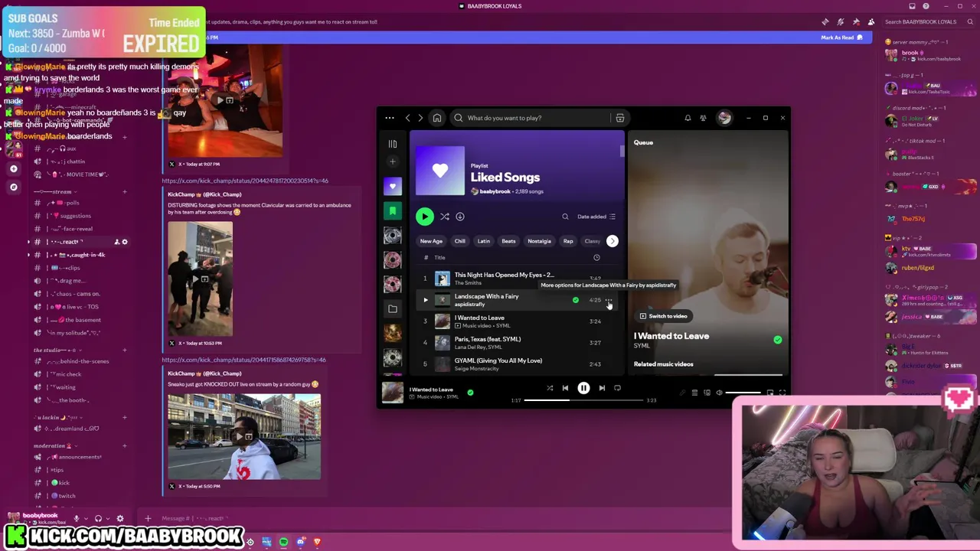Filter Liked Songs by Rap
Screen dimensions: 980x551
pos(568,241)
